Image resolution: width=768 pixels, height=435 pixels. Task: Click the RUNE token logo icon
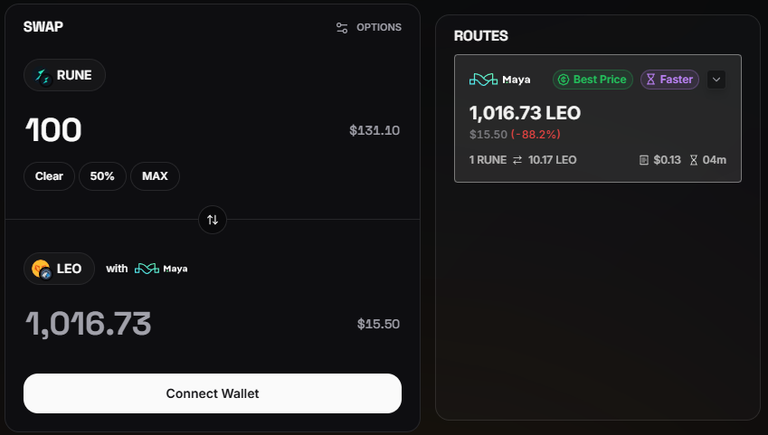42,75
